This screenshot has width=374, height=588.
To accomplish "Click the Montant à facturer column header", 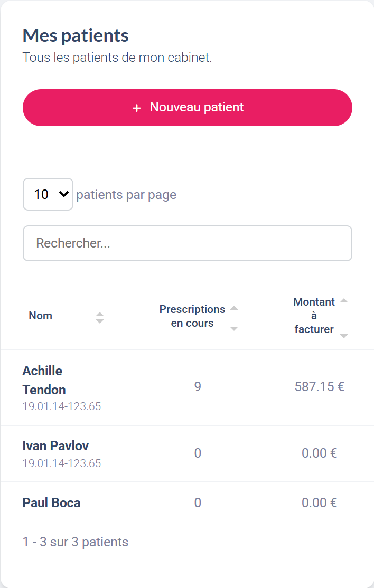I will (x=314, y=316).
